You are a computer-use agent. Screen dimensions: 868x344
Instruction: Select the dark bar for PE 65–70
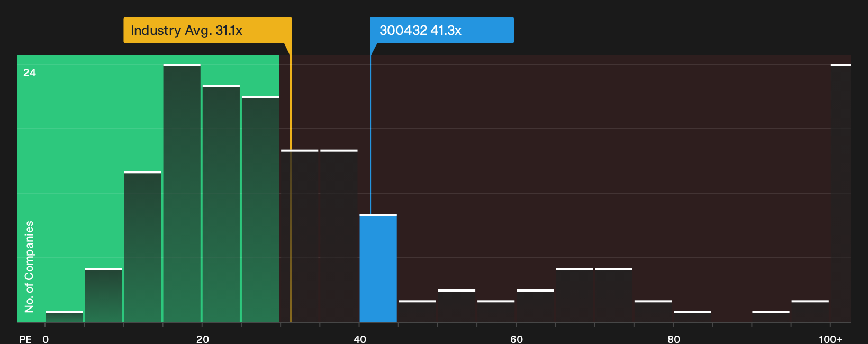(x=575, y=295)
